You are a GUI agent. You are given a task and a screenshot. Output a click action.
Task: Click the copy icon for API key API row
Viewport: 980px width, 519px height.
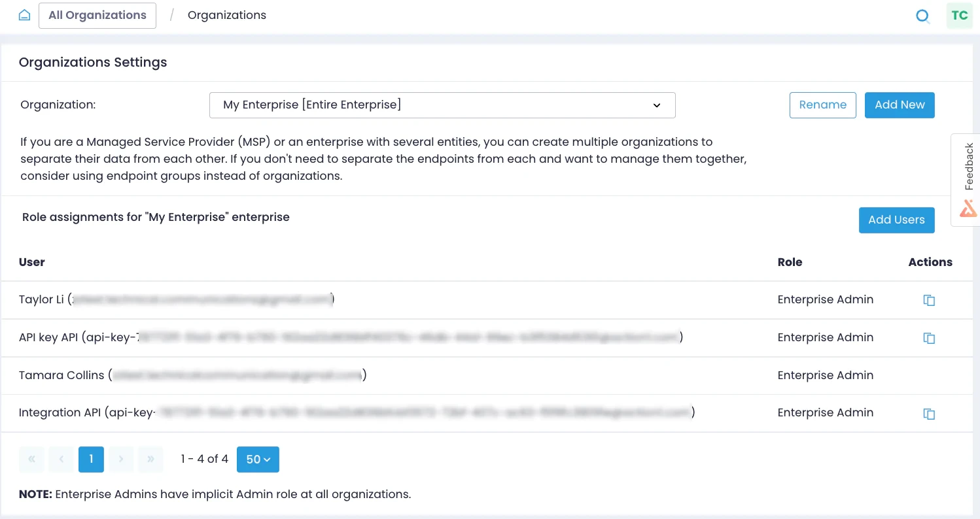coord(929,338)
